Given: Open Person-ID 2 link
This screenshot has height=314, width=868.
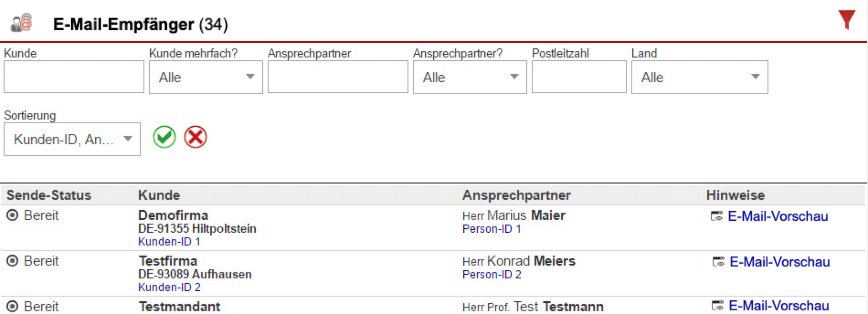Looking at the screenshot, I should click(x=492, y=274).
